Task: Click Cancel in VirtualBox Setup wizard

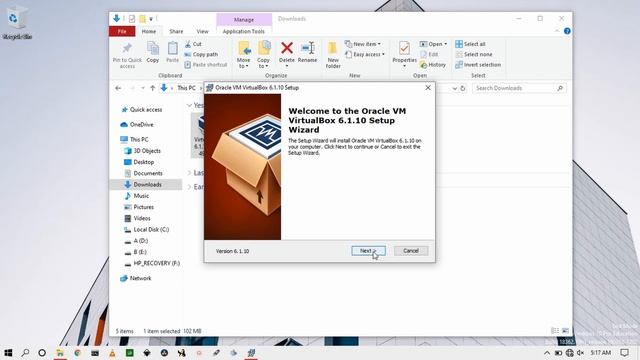Action: point(411,251)
